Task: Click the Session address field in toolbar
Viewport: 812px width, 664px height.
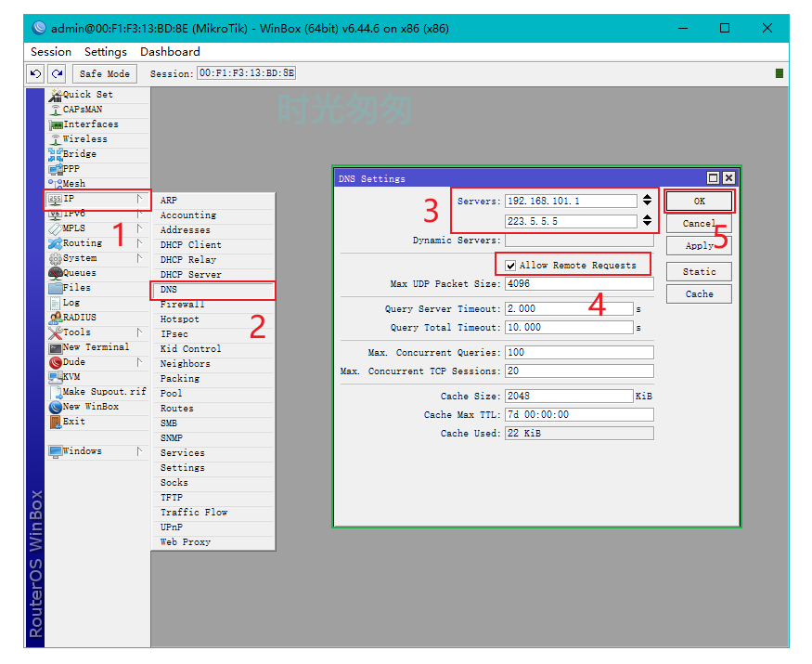Action: pos(247,73)
